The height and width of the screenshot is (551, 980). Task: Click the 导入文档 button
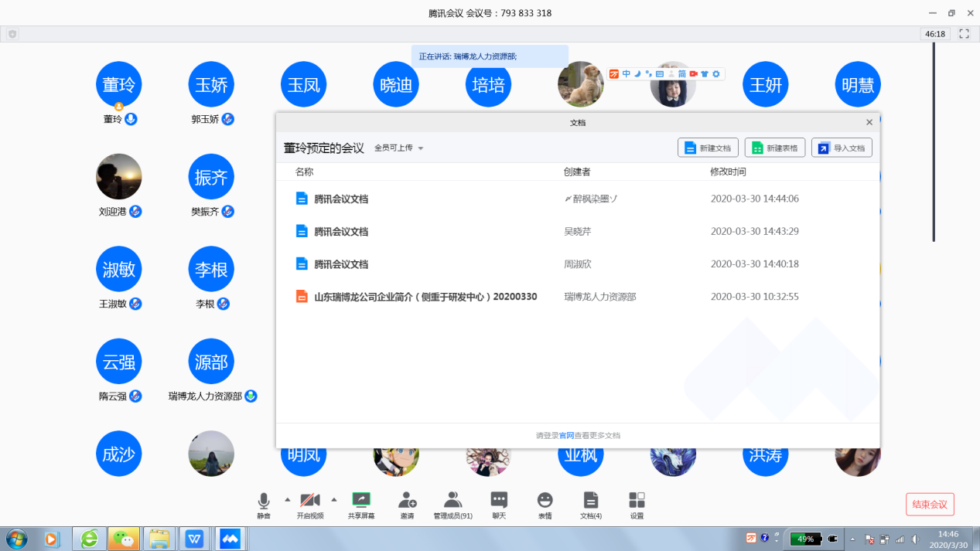842,148
